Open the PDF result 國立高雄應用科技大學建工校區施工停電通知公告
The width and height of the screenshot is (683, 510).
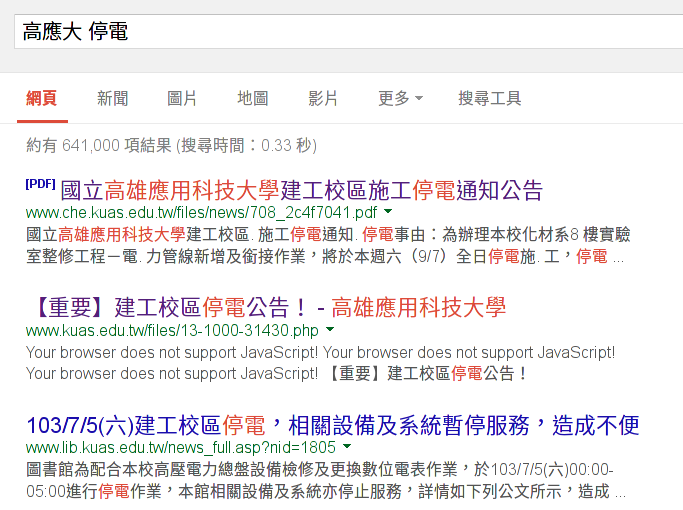point(301,190)
